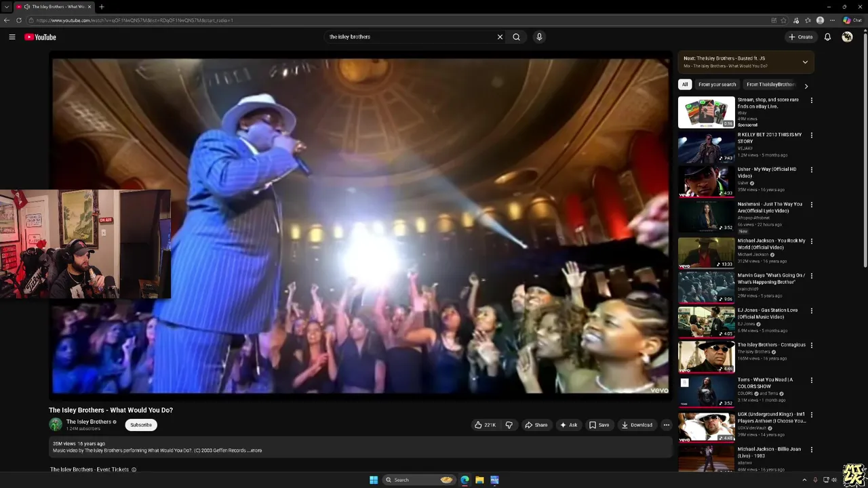The width and height of the screenshot is (868, 488).
Task: Open options menu for Usher My Way
Action: click(x=812, y=170)
